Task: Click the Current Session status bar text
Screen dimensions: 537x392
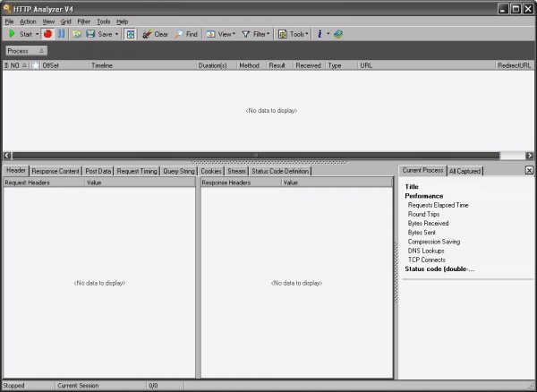Action: pos(78,386)
